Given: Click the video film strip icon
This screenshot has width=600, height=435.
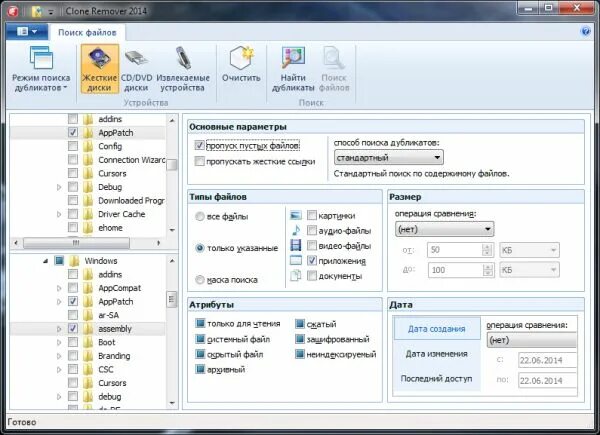Looking at the screenshot, I should click(295, 245).
